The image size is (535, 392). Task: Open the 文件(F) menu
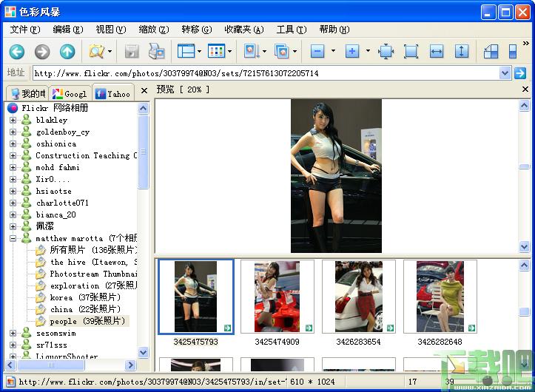coord(25,30)
